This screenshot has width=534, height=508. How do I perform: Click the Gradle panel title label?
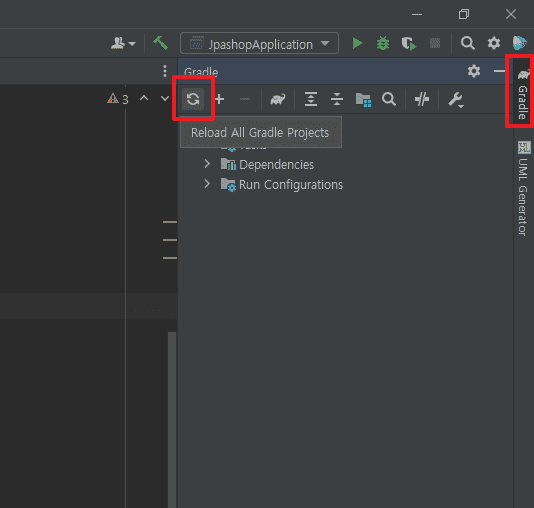pyautogui.click(x=201, y=72)
